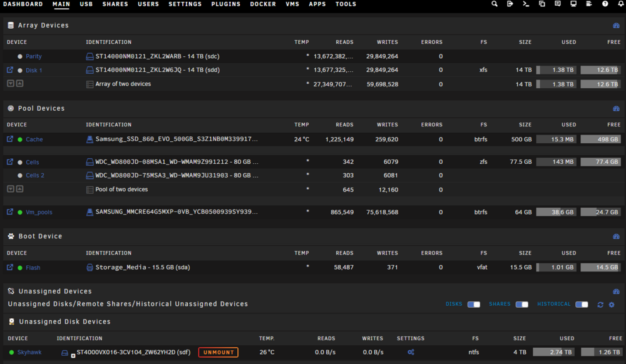Image resolution: width=626 pixels, height=364 pixels.
Task: Open the Cache pool link
Action: click(x=34, y=139)
